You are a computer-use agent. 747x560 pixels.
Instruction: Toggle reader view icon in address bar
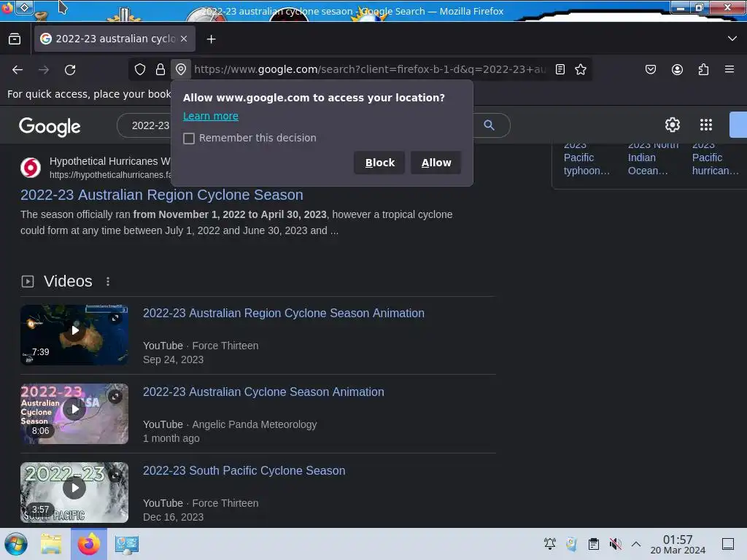560,69
